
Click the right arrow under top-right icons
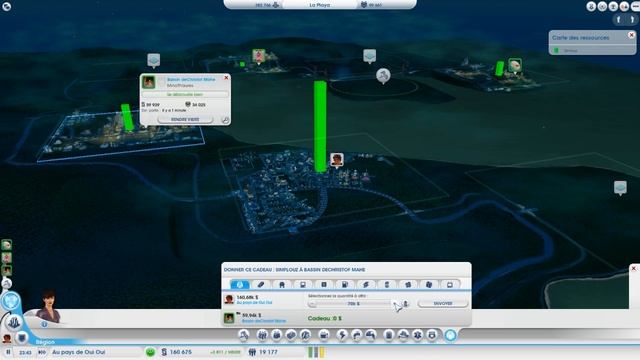point(633,20)
